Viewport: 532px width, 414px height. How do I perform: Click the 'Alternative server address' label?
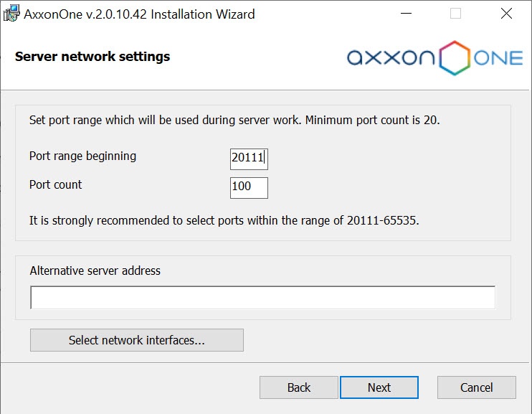(x=95, y=270)
